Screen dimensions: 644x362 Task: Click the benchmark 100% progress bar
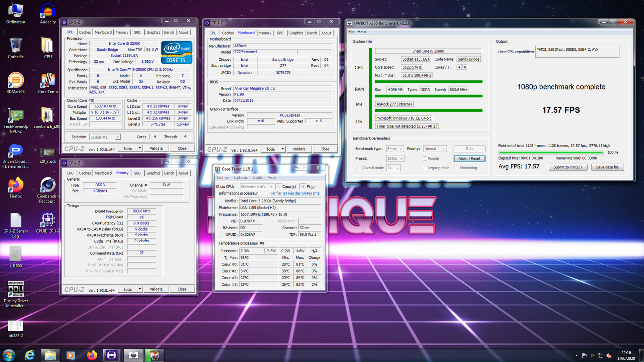(x=551, y=153)
